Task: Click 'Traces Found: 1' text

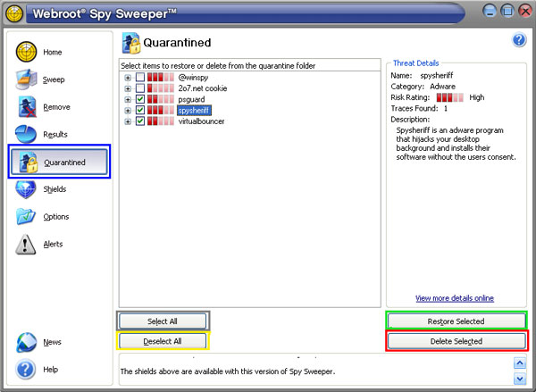Action: pyautogui.click(x=419, y=108)
